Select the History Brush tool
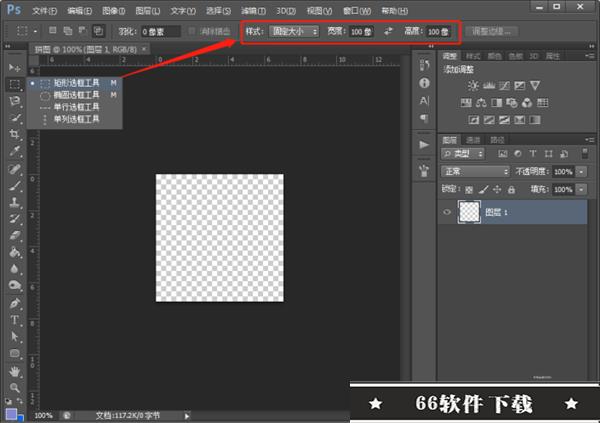 15,219
